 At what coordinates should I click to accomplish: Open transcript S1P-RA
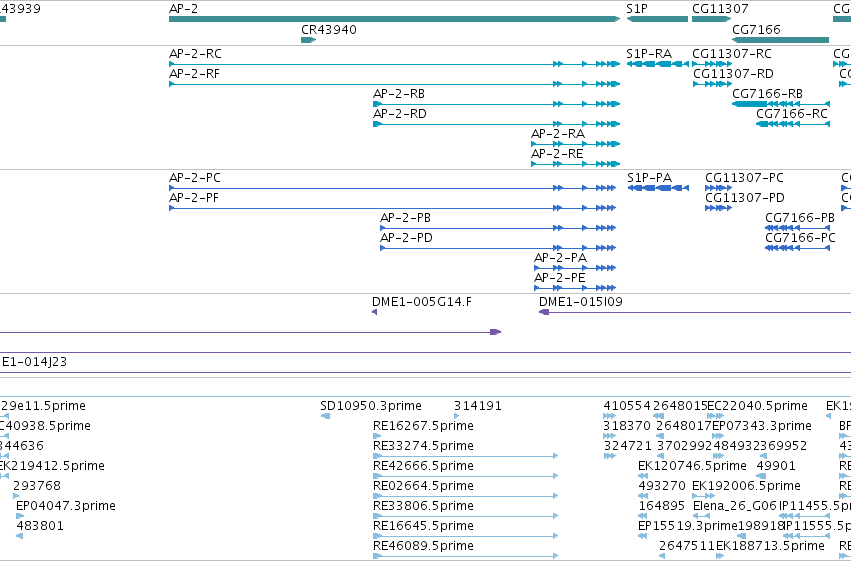pyautogui.click(x=649, y=54)
